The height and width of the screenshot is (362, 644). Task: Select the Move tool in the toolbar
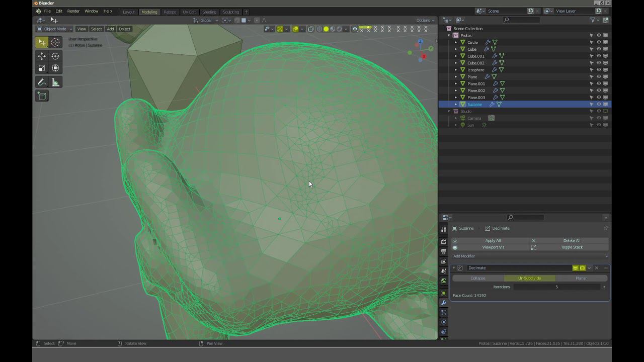pos(42,56)
